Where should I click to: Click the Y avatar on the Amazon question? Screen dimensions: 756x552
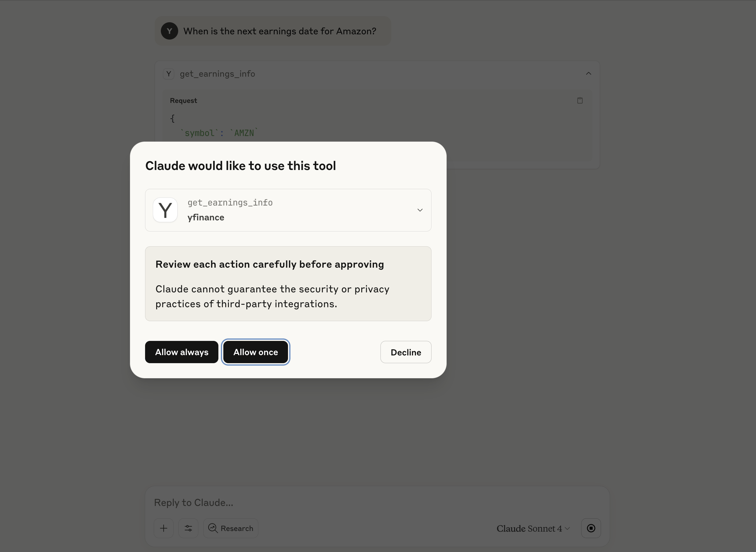tap(169, 31)
